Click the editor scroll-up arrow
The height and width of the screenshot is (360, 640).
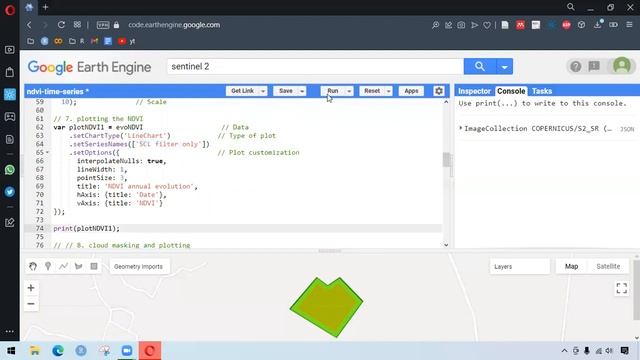(x=446, y=102)
